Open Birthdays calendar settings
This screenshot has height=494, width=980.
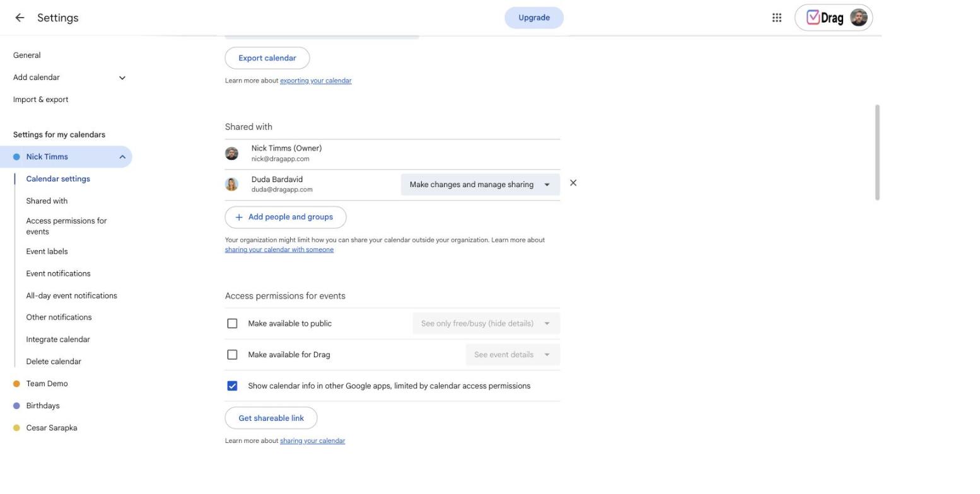(43, 406)
